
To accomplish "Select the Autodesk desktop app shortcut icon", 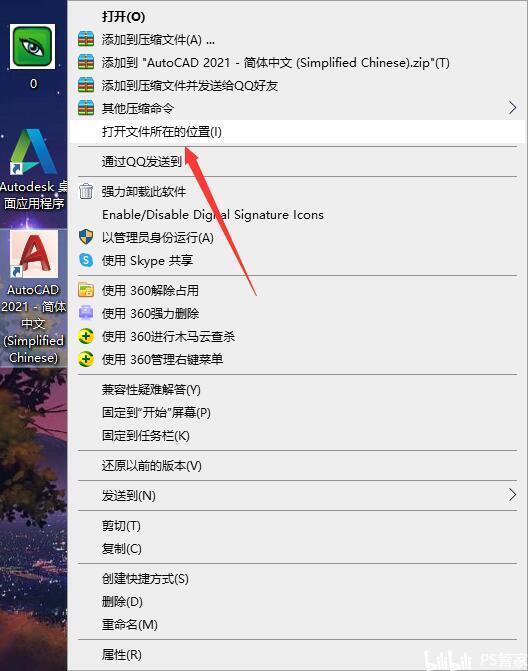I will click(34, 151).
